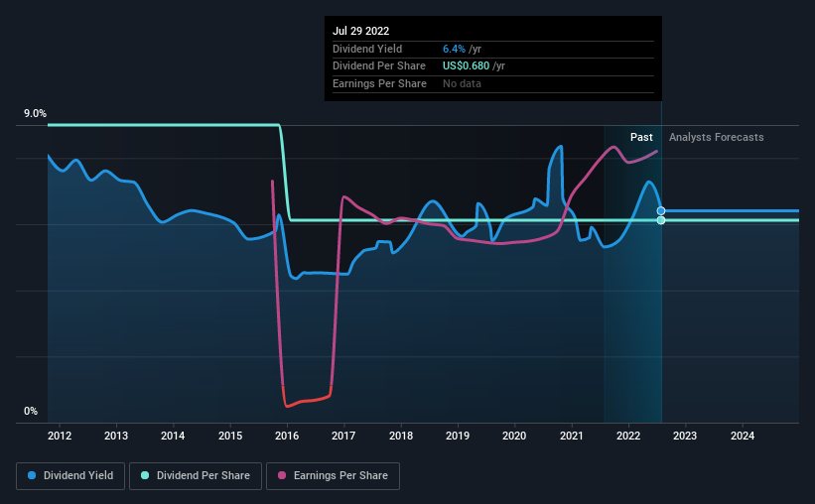Click the 2012 x-axis label
The image size is (815, 504).
point(60,436)
